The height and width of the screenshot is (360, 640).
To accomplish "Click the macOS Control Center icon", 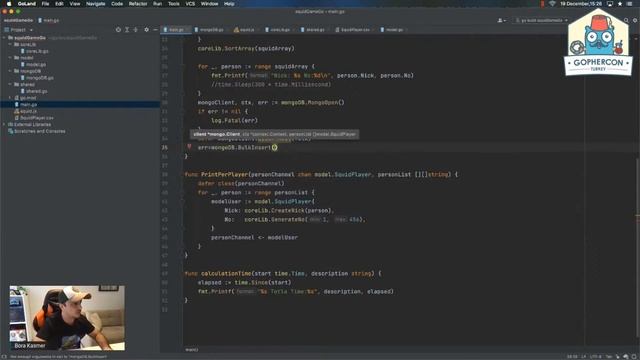I will click(x=629, y=4).
